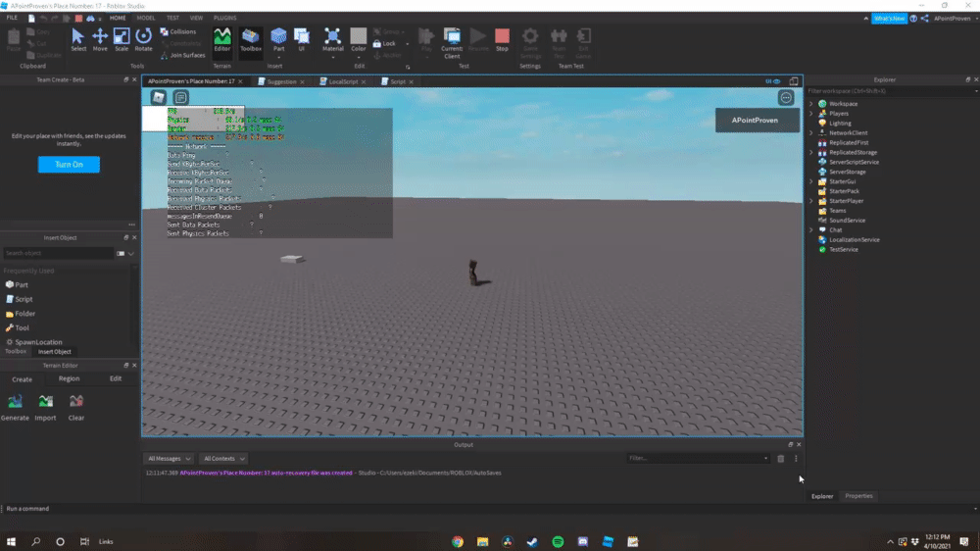Open Roblox menu icon in viewport
The width and height of the screenshot is (980, 551).
pyautogui.click(x=158, y=97)
